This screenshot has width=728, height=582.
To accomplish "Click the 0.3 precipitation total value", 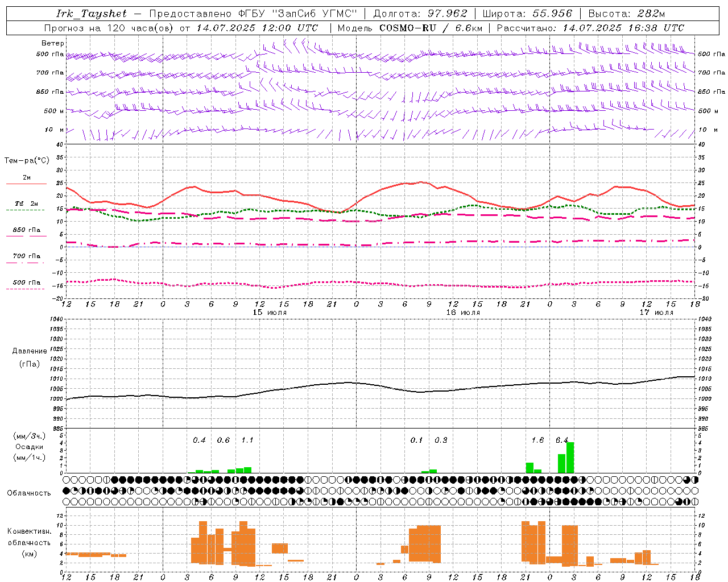I will pyautogui.click(x=441, y=440).
